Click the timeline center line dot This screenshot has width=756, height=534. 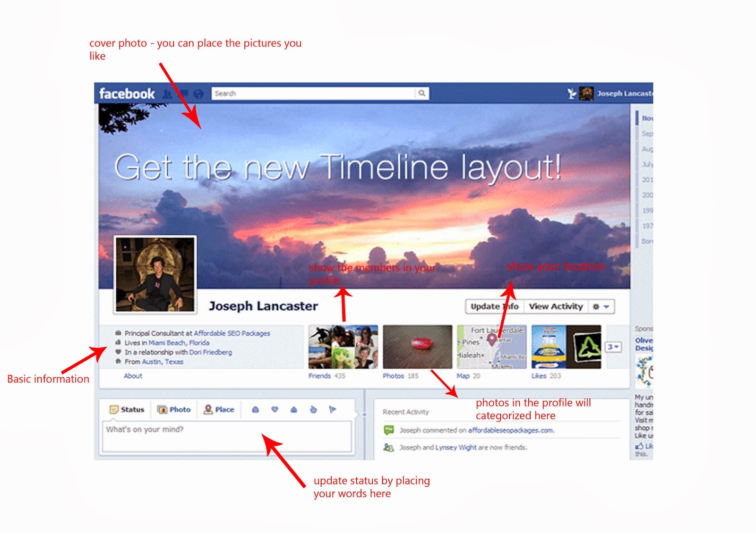tap(364, 415)
